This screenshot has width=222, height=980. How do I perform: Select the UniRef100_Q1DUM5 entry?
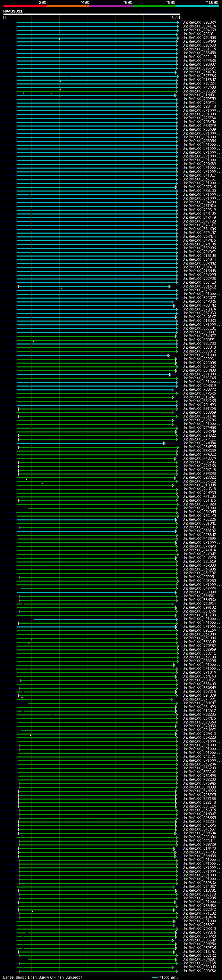tap(199, 485)
